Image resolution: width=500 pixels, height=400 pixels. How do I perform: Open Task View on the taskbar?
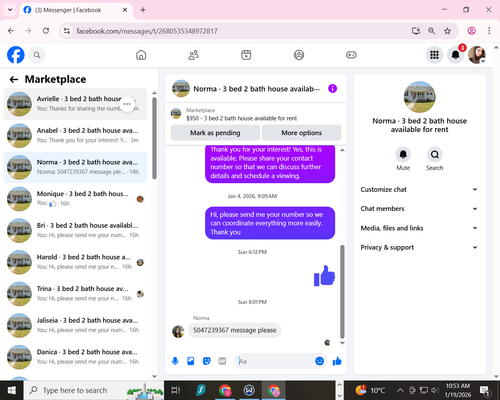tap(175, 390)
